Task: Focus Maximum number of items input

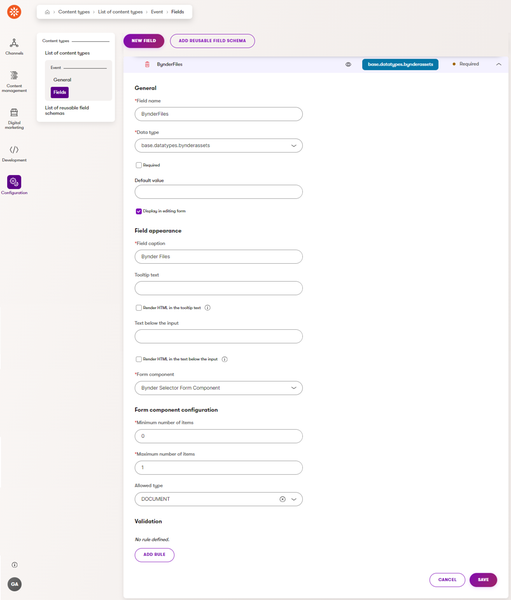Action: coord(219,468)
